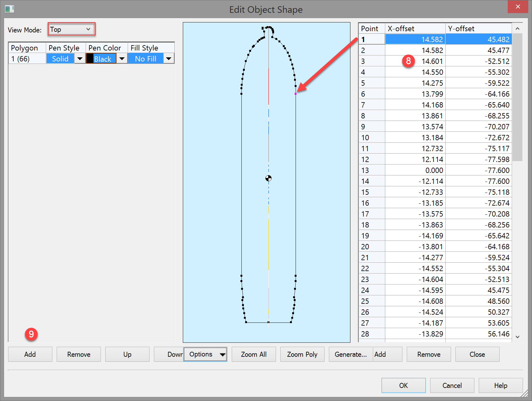This screenshot has width=532, height=401.
Task: Click the application icon in the title bar
Action: pos(10,9)
